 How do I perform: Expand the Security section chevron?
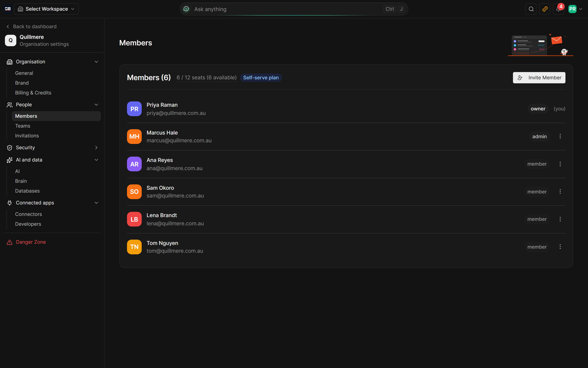click(x=96, y=148)
